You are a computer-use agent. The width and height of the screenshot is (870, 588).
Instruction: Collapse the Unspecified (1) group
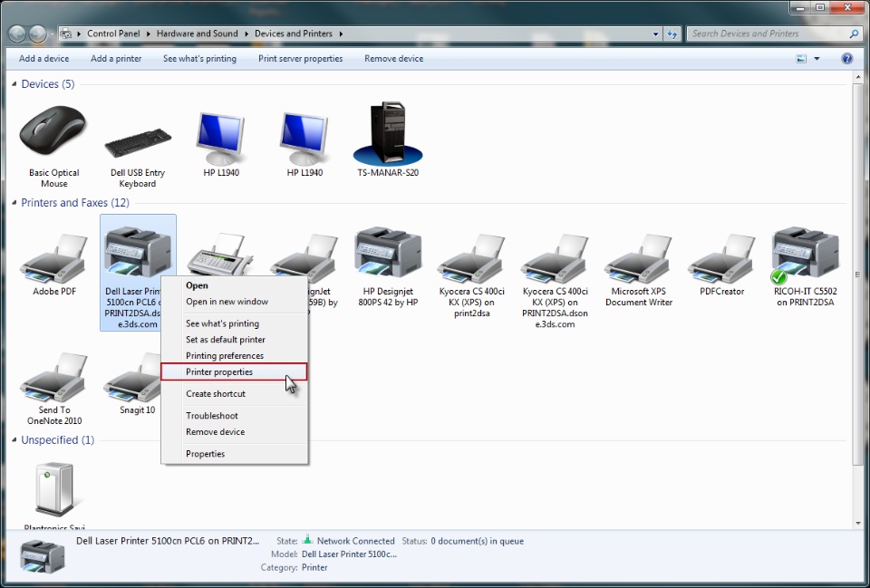point(14,440)
